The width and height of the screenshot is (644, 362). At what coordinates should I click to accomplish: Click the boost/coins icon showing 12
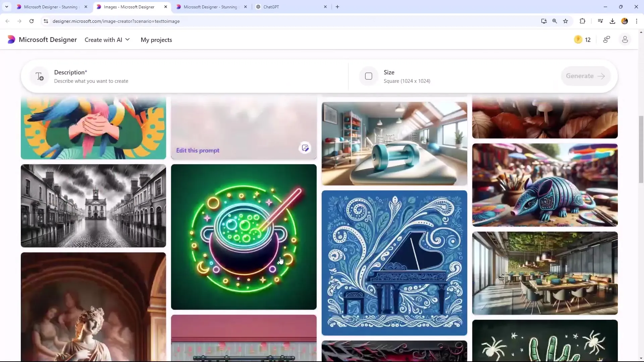pos(579,40)
